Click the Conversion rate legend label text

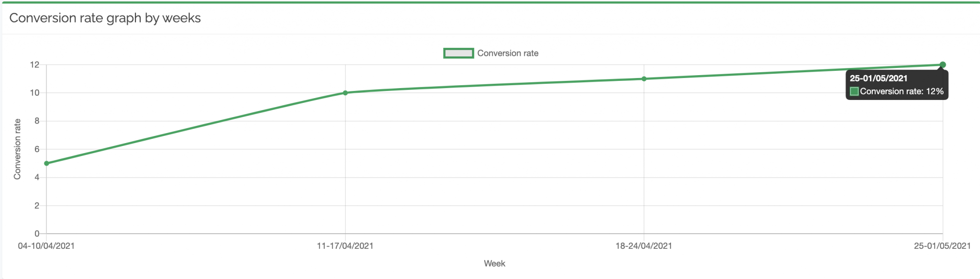coord(508,53)
